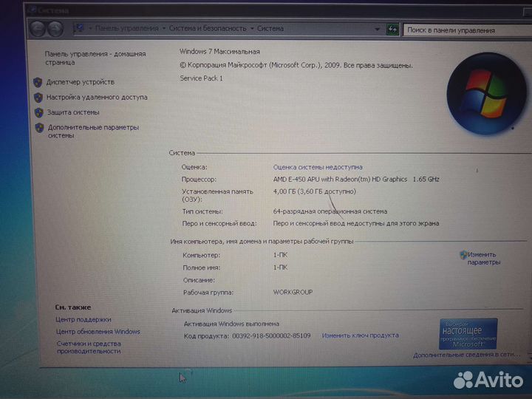Expand arrow before Система и безопасность breadcrumb
The height and width of the screenshot is (399, 532).
[x=164, y=28]
